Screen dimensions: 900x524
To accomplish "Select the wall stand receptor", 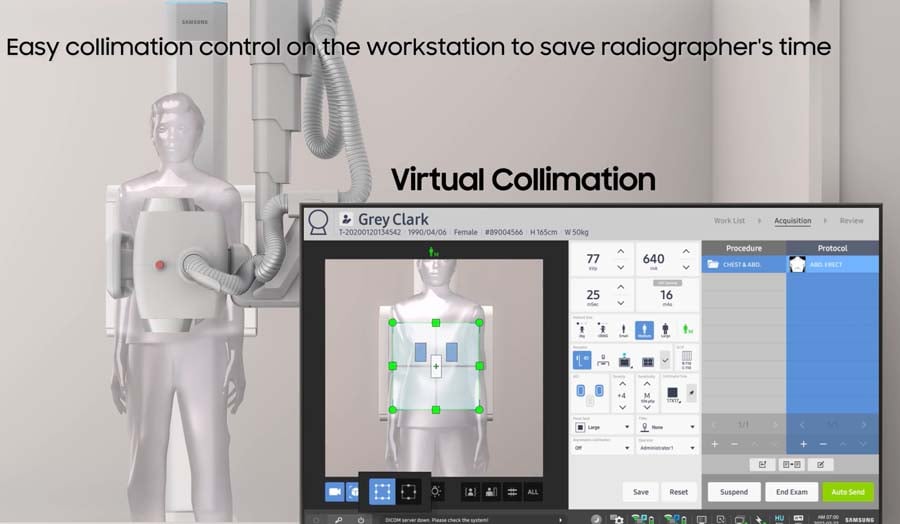I will tap(581, 360).
